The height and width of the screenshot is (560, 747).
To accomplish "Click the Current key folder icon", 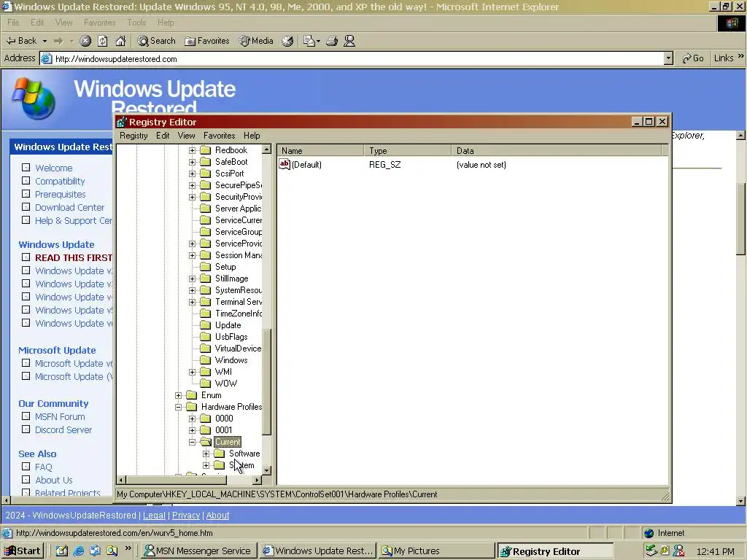I will (205, 442).
